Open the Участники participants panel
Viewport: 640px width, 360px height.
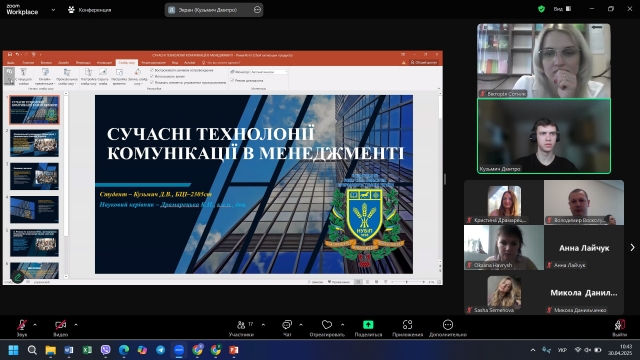coord(241,328)
